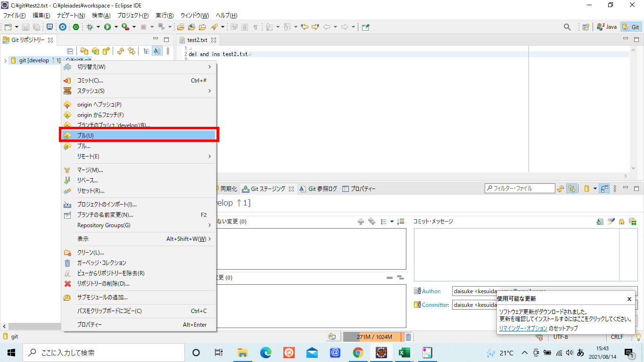The width and height of the screenshot is (644, 362).
Task: Click the Add Signed-off-by pen icon
Action: click(611, 221)
